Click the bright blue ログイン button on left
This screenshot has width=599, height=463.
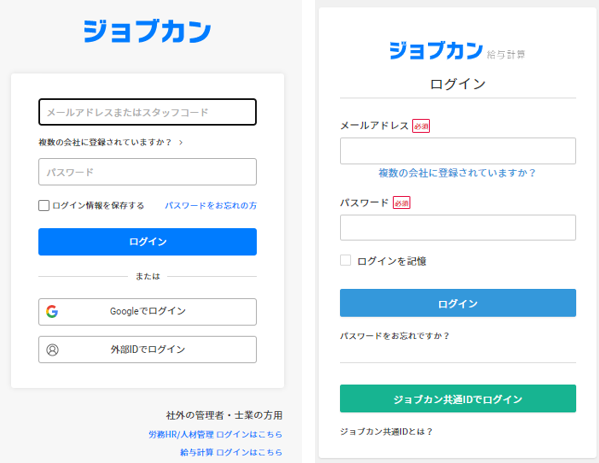point(147,242)
